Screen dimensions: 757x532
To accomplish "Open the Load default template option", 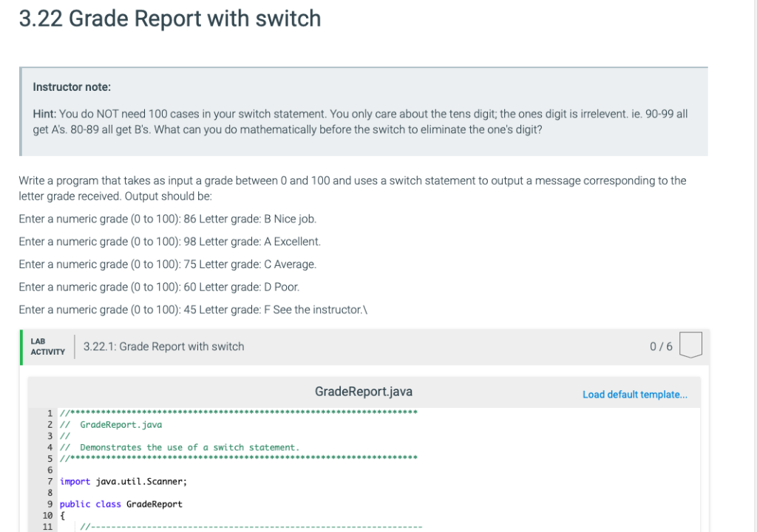I will click(634, 395).
